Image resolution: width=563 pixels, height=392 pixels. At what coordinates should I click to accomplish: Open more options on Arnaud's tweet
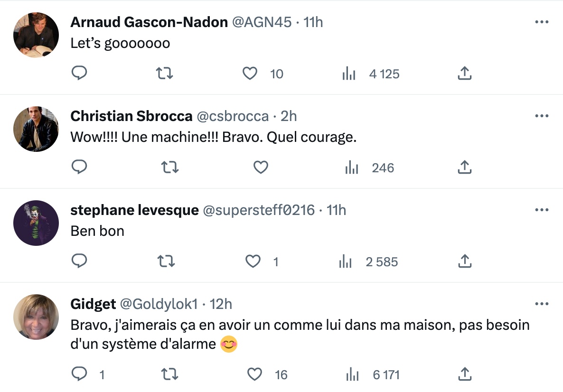click(542, 22)
